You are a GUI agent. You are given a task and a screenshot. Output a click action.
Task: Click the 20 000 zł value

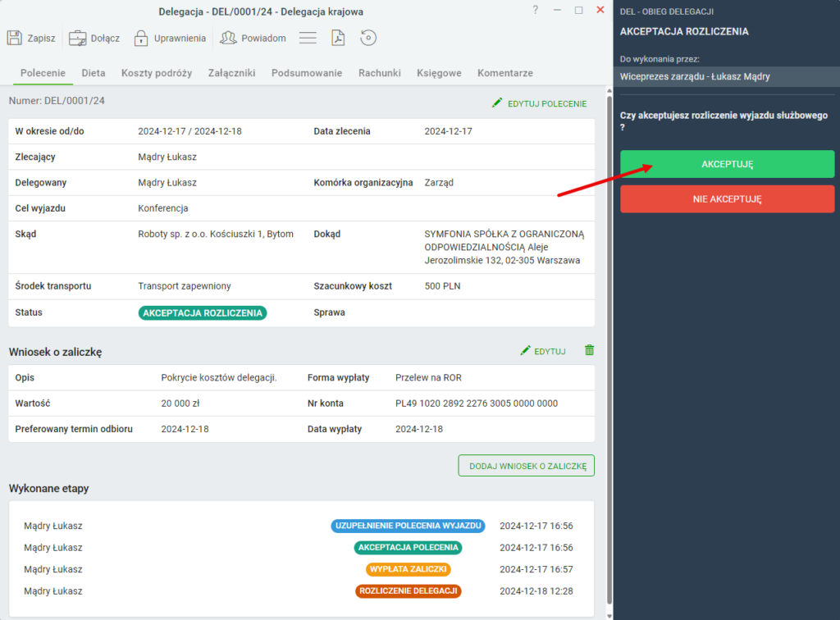(180, 403)
